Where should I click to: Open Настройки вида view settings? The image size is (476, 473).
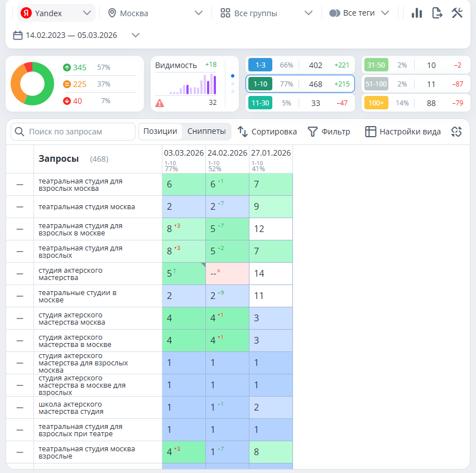point(402,132)
